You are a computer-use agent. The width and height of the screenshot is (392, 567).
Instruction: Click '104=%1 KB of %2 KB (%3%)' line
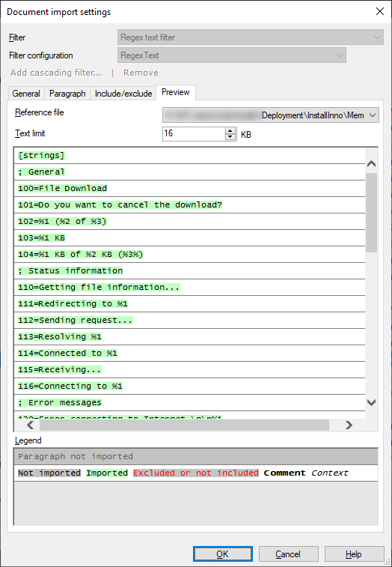tap(190, 254)
